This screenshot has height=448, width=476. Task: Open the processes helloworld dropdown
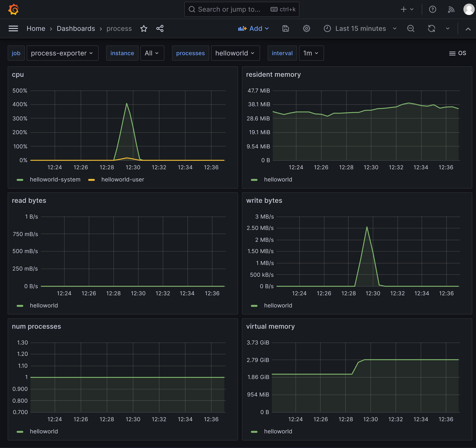[235, 53]
